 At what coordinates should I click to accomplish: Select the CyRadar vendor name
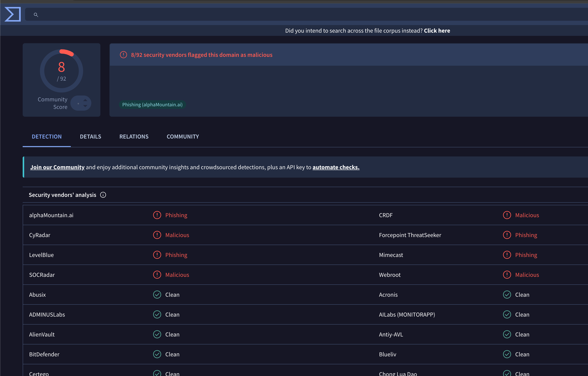(x=40, y=235)
